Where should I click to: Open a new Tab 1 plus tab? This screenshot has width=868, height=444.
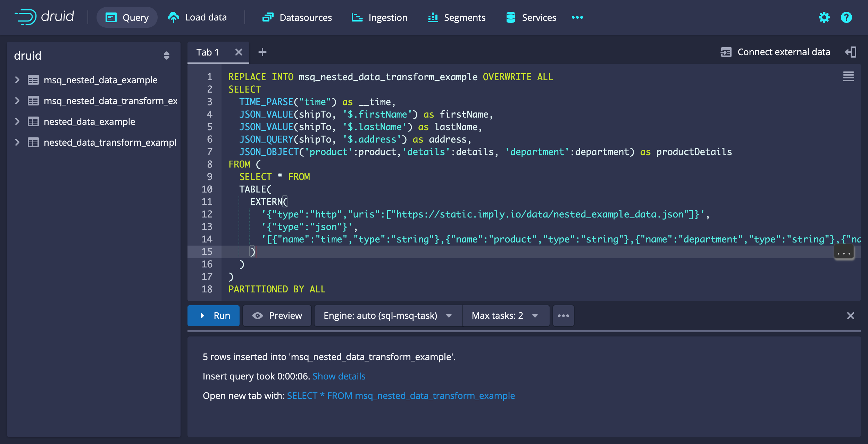[x=262, y=52]
